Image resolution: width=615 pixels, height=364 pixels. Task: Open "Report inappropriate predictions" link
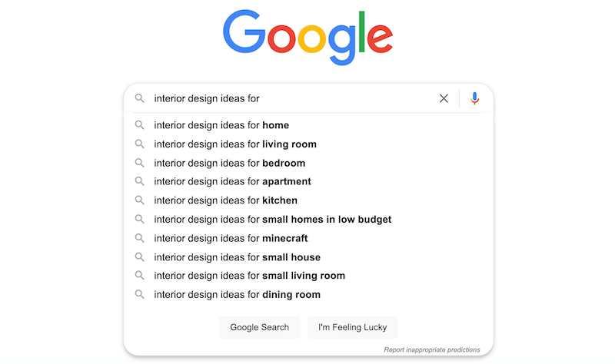click(432, 349)
